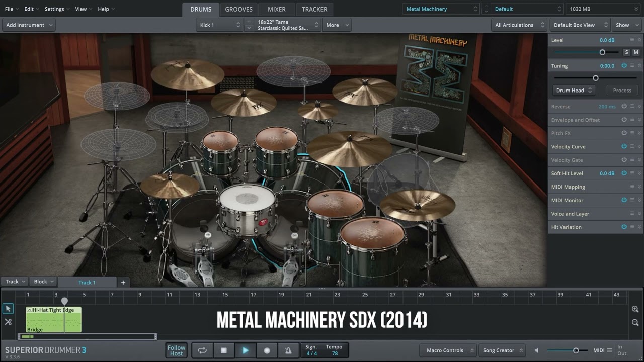Zoom out on the timeline

[635, 322]
